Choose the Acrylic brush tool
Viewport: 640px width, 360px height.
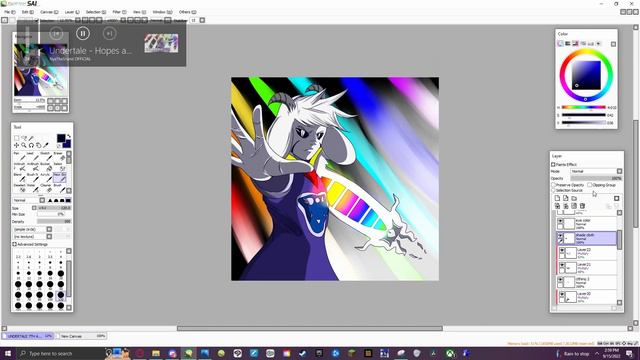coord(47,178)
